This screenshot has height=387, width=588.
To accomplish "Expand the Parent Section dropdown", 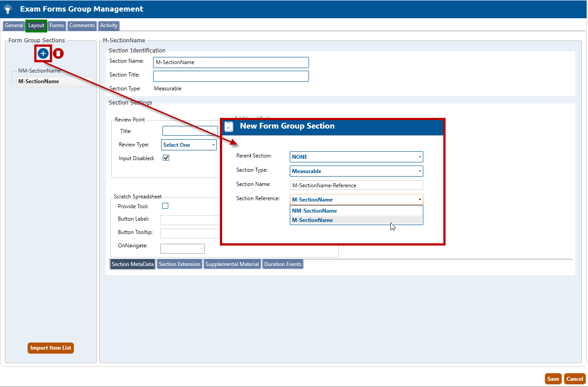I will [x=356, y=157].
